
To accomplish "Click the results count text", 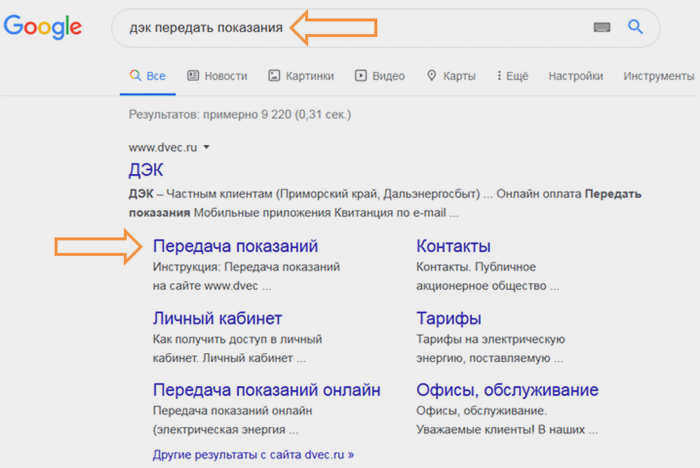I will coord(240,114).
